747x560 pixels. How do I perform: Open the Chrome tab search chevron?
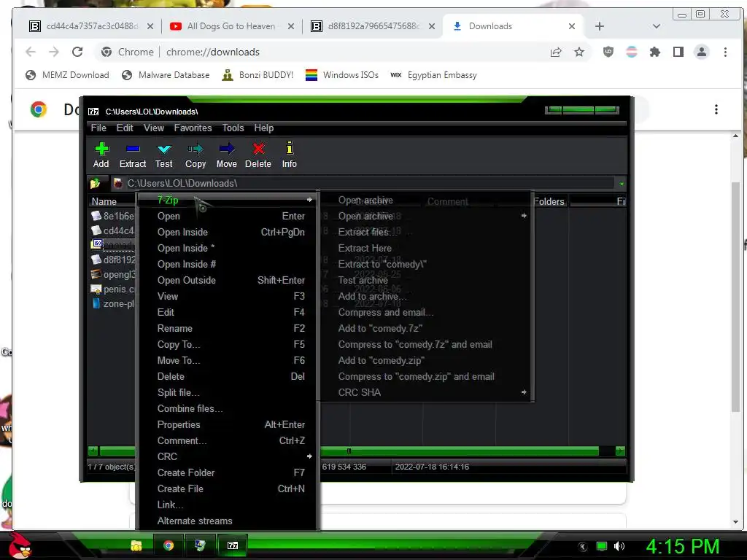pos(657,26)
